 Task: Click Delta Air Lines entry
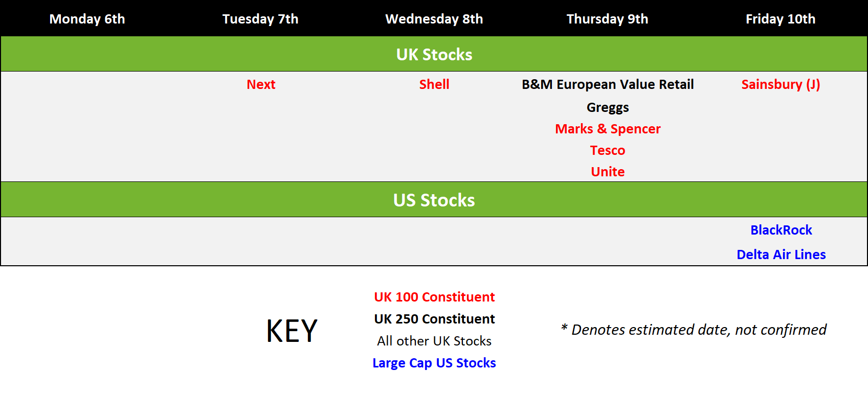[x=781, y=255]
